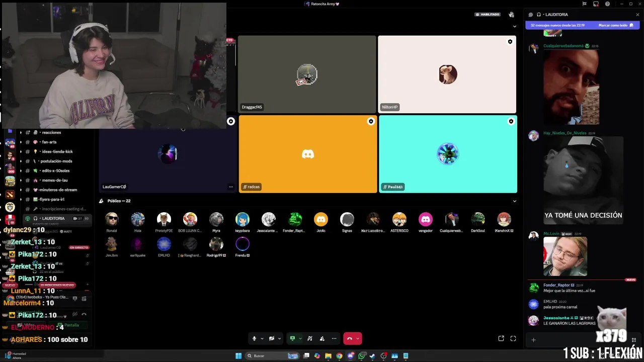Open the YA TOMÉ UNA DECISIÓN gif
Image resolution: width=644 pixels, height=362 pixels.
pyautogui.click(x=583, y=181)
